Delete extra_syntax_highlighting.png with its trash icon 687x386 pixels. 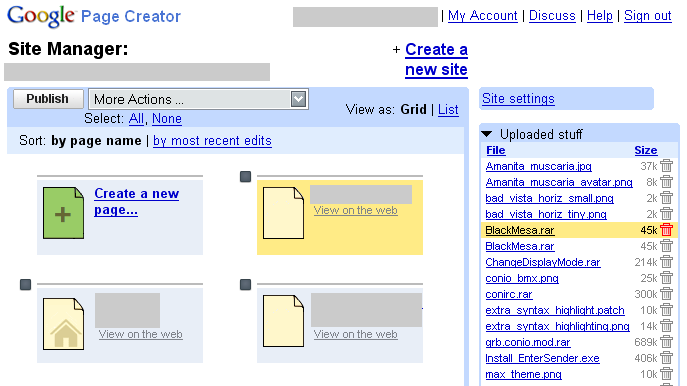tap(666, 326)
